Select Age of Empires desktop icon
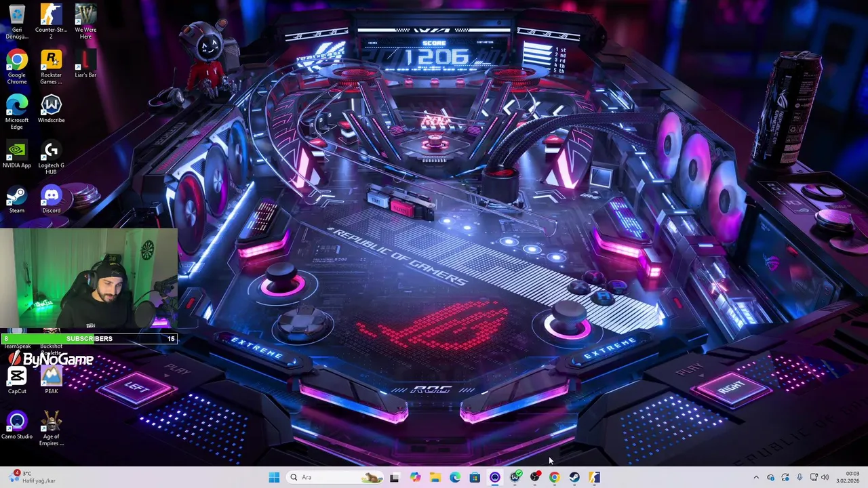The height and width of the screenshot is (488, 868). 51,429
